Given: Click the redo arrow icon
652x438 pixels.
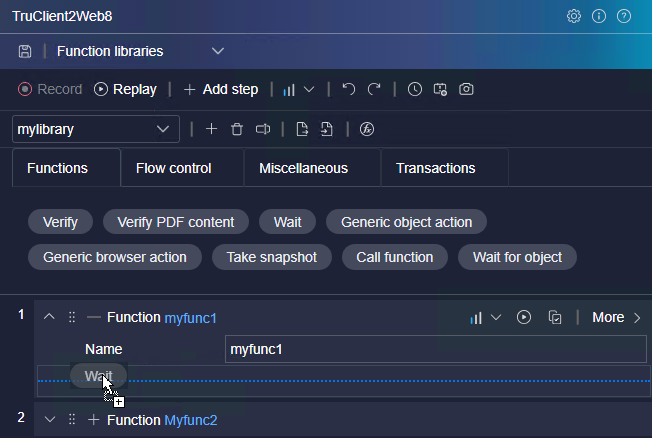Looking at the screenshot, I should (374, 89).
